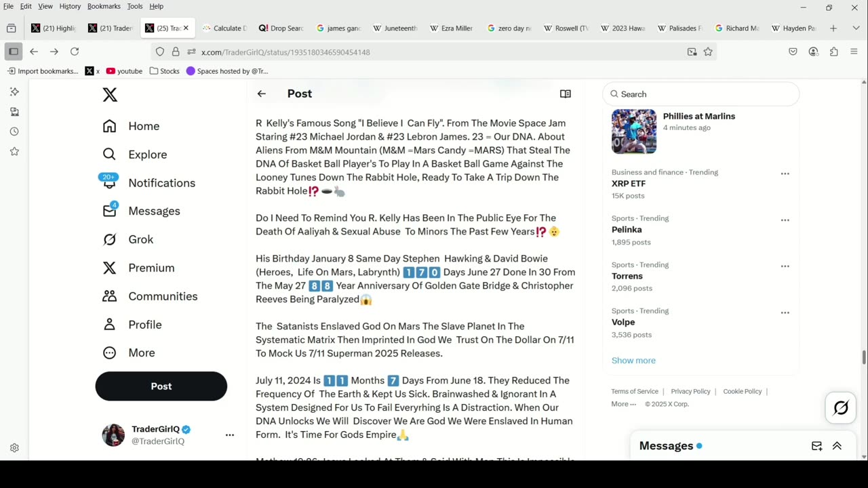Open the Cookie Policy link
The image size is (868, 488).
[x=743, y=391]
